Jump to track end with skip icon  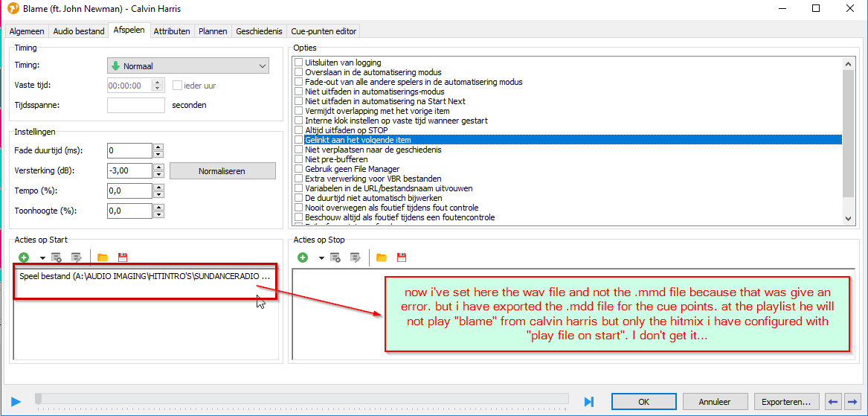pyautogui.click(x=589, y=402)
